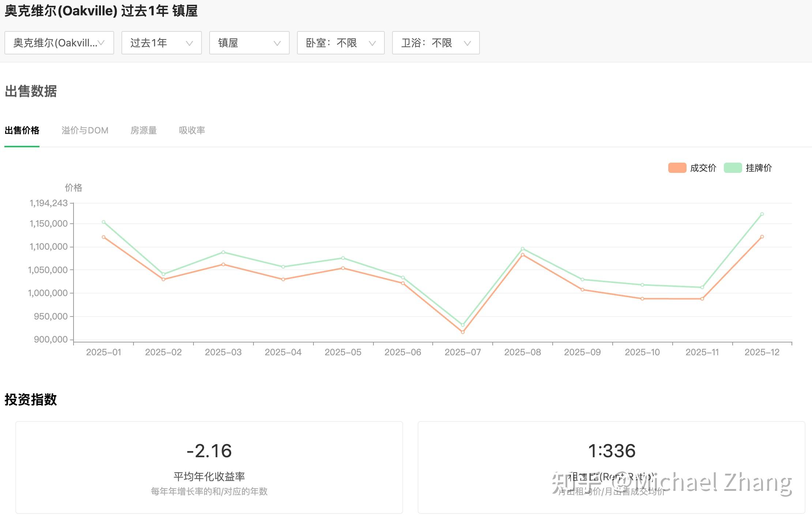Click the 2025-01 listing price data point

click(104, 222)
